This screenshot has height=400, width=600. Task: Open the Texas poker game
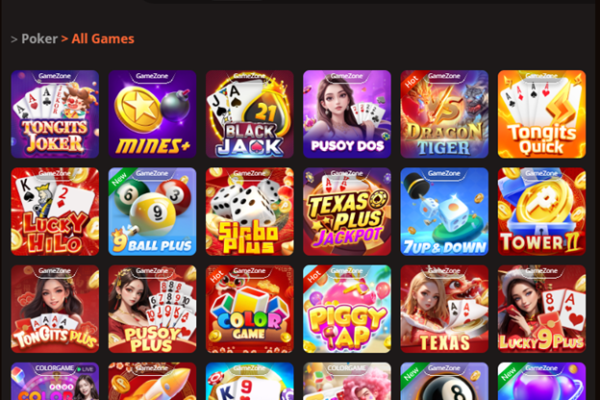point(444,309)
